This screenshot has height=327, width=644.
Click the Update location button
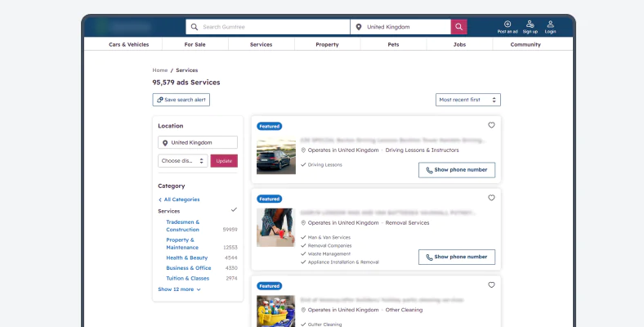tap(224, 161)
